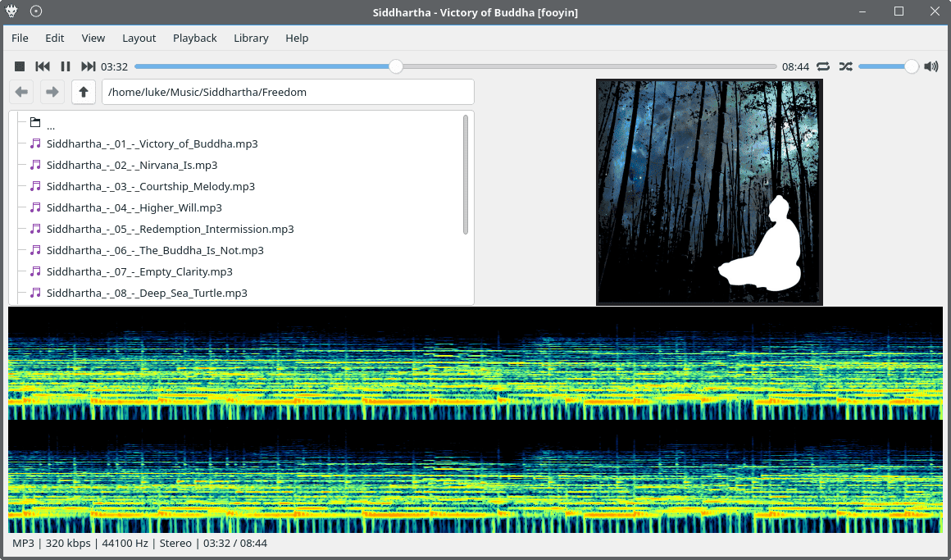Maximize the fooyin window
The width and height of the screenshot is (951, 560).
(x=899, y=11)
